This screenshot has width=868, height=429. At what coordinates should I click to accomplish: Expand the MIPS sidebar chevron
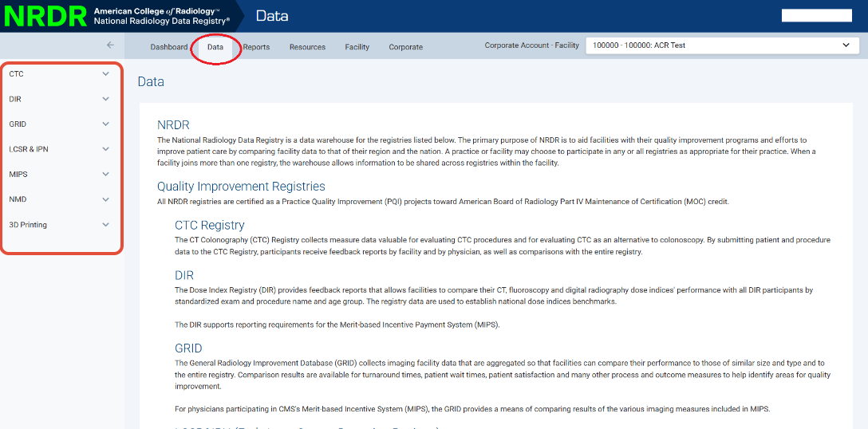pyautogui.click(x=106, y=175)
